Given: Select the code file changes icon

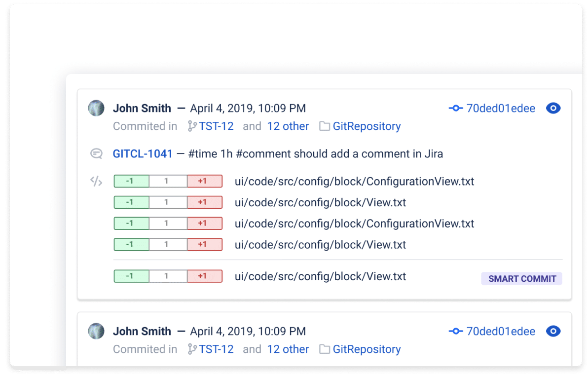Looking at the screenshot, I should pyautogui.click(x=96, y=181).
